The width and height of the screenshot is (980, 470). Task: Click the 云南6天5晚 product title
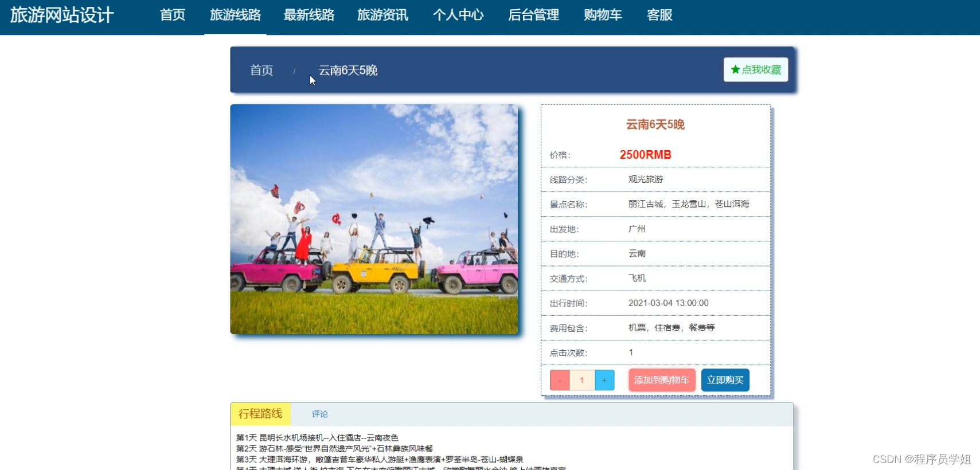coord(655,124)
